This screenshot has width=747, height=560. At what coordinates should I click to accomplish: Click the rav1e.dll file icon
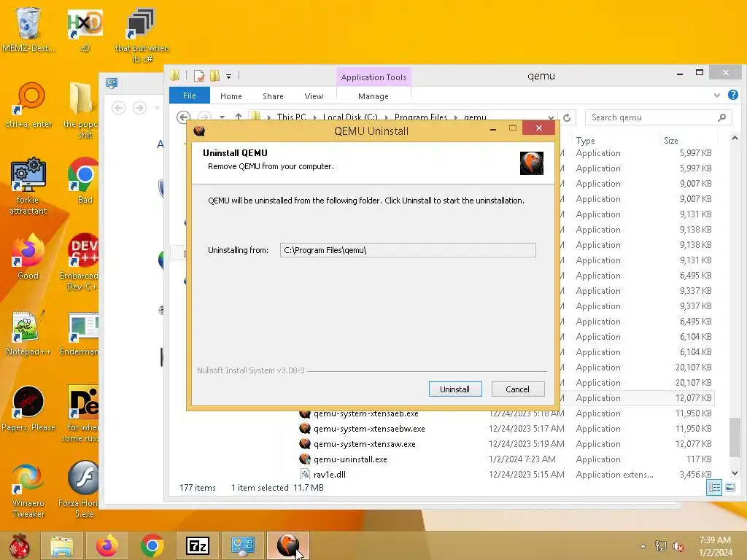pos(305,474)
